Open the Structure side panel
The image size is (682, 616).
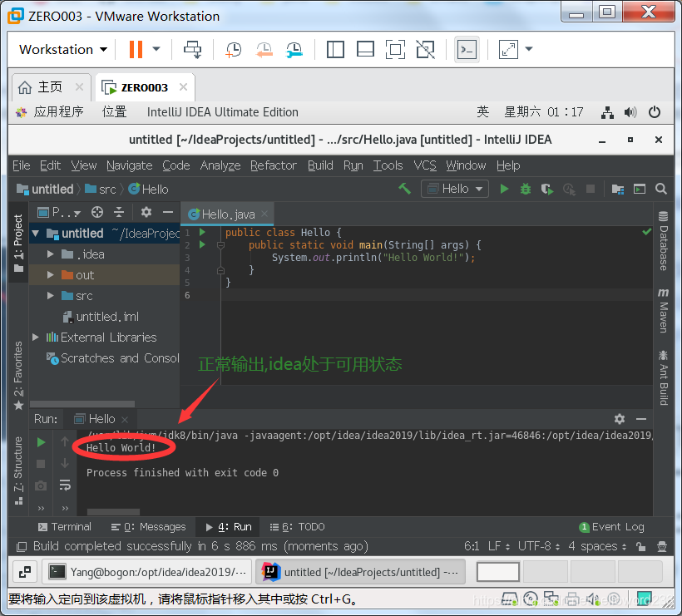[18, 471]
